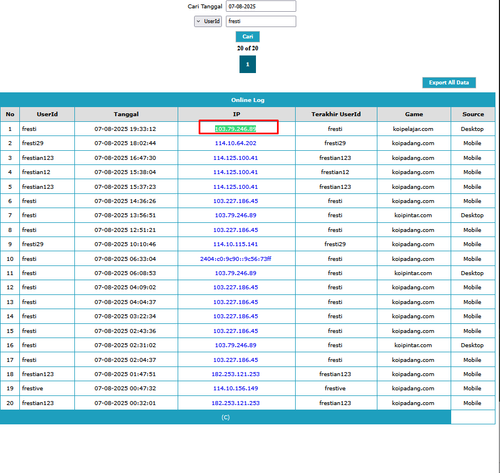Open the UserId search-type dropdown

point(208,21)
